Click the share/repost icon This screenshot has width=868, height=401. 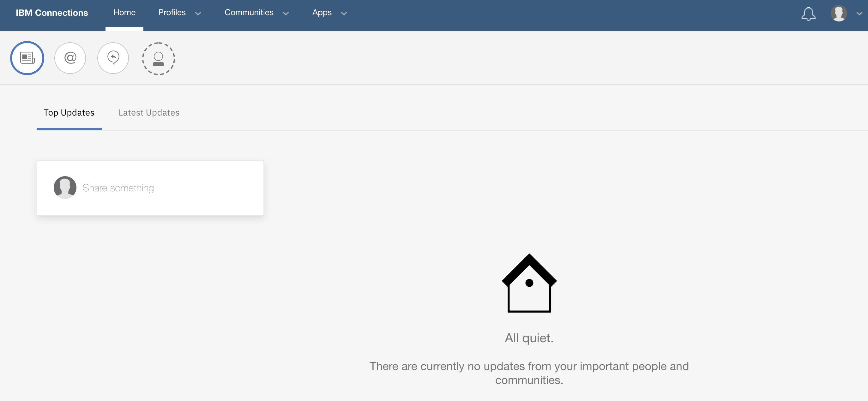point(113,57)
